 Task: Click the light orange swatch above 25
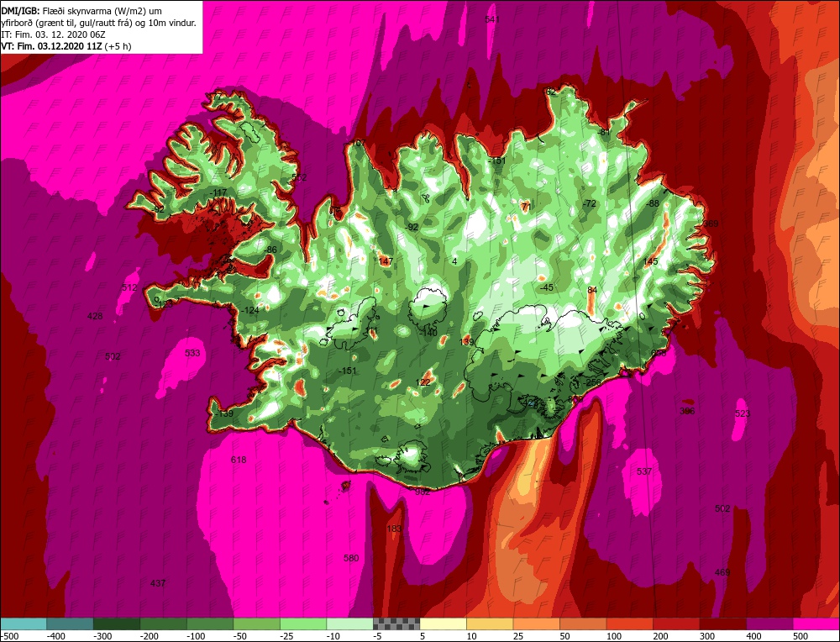pyautogui.click(x=536, y=624)
